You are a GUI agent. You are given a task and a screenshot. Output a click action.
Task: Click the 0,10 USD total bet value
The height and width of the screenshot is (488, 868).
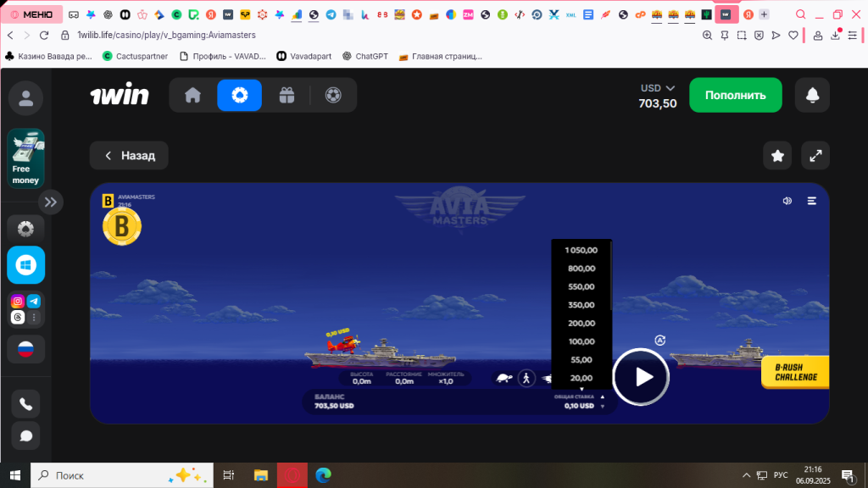point(579,406)
